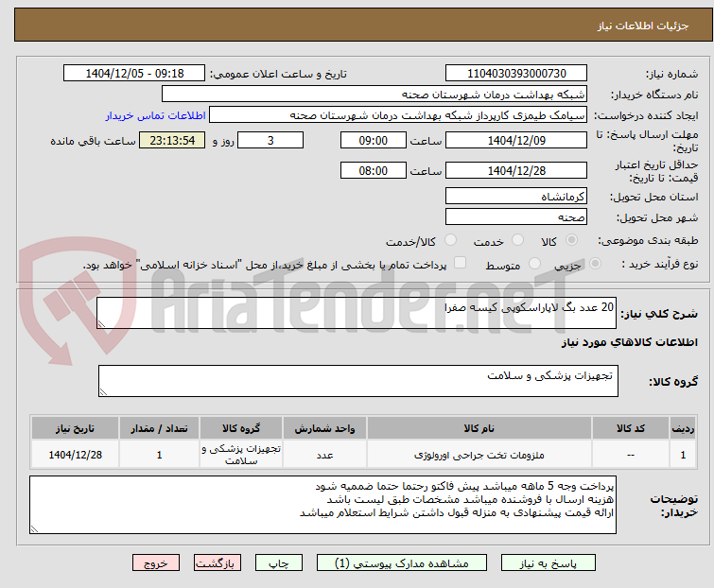Click the buyer name field شبکه بهداشت درمان

(374, 95)
